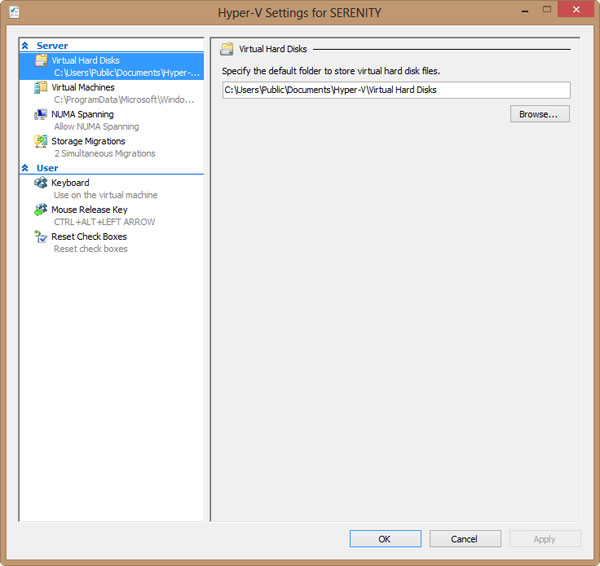Click the Keyboard settings icon
The height and width of the screenshot is (566, 600).
click(x=41, y=183)
